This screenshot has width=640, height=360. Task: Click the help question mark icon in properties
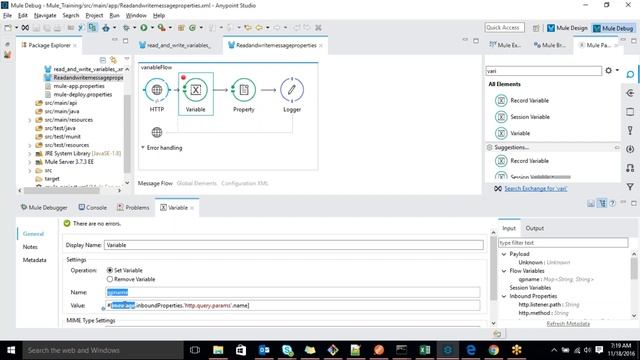coord(612,203)
